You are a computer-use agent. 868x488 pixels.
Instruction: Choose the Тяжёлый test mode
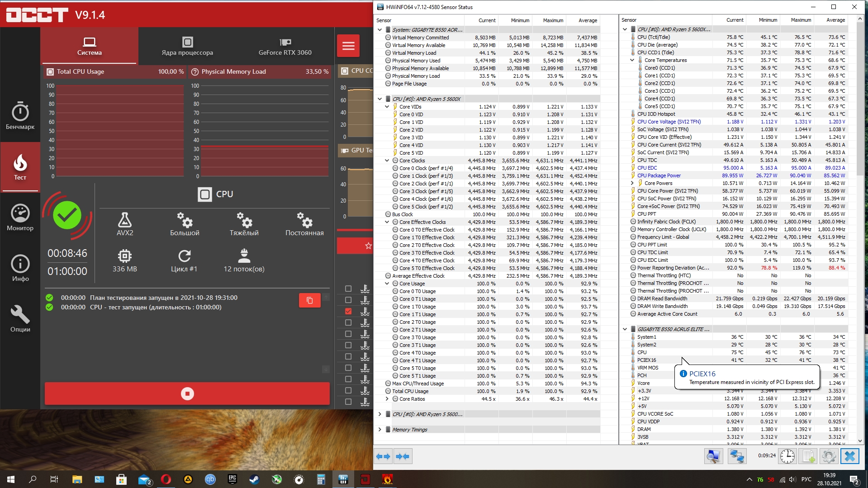(x=244, y=224)
